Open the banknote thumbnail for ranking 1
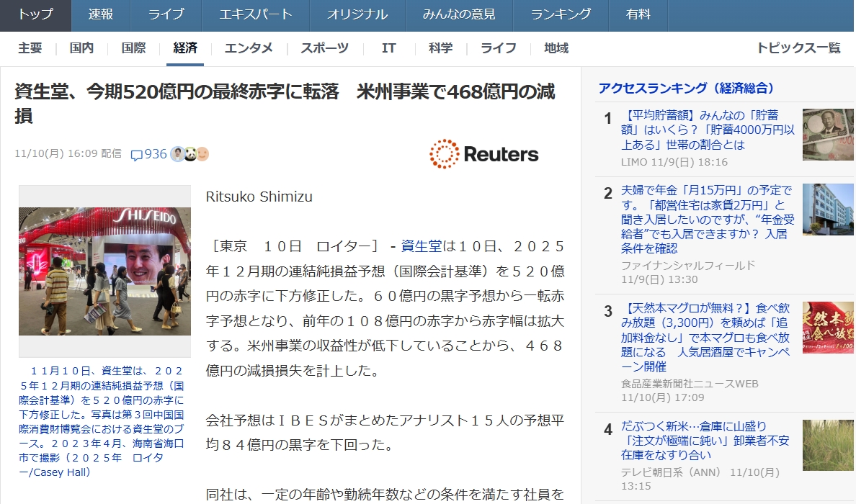856x504 pixels. click(828, 134)
